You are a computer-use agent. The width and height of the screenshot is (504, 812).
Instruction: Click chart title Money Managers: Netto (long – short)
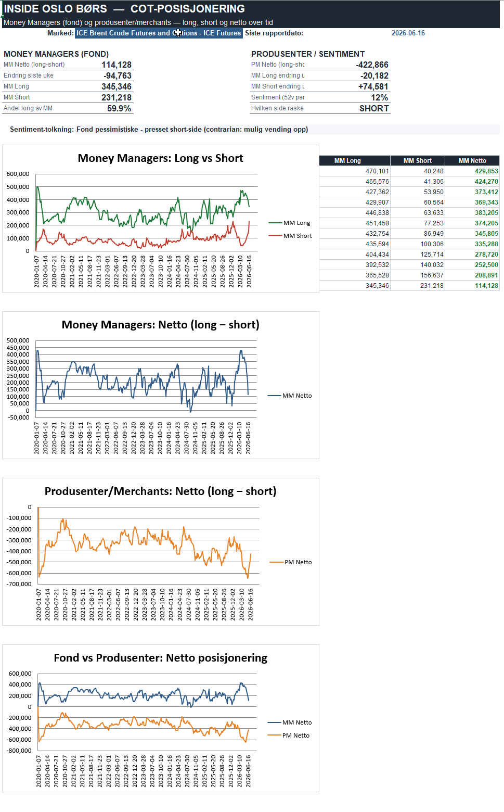(x=160, y=325)
